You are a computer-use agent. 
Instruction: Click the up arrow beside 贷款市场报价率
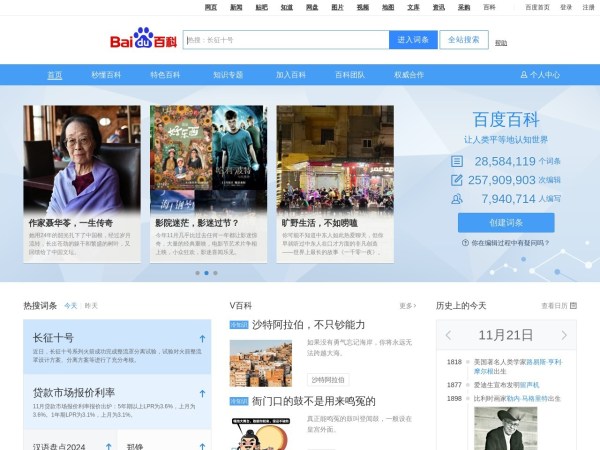point(202,393)
